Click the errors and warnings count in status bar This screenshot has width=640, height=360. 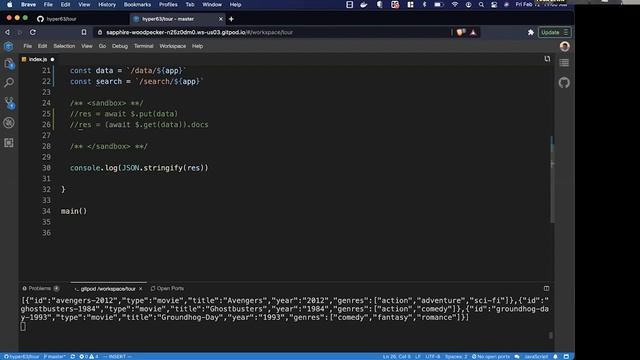tap(89, 356)
